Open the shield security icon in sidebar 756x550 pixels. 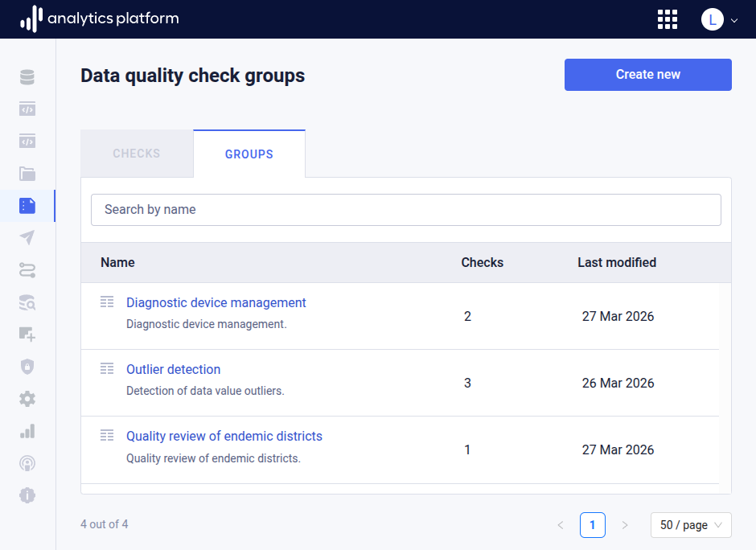27,366
